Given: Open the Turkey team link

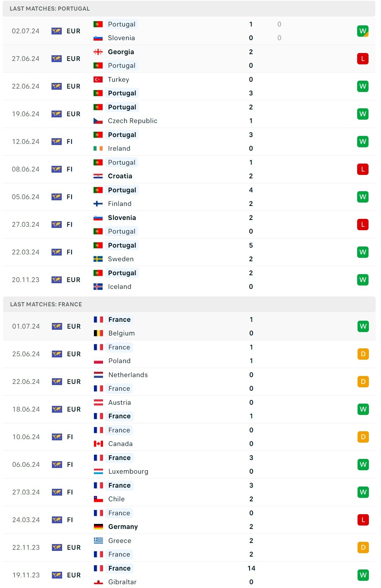Looking at the screenshot, I should [x=118, y=80].
